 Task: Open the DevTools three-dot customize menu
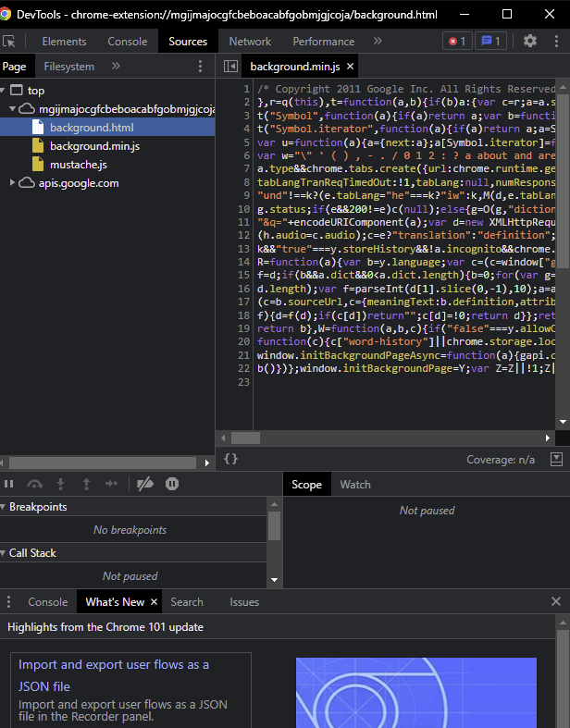[555, 42]
